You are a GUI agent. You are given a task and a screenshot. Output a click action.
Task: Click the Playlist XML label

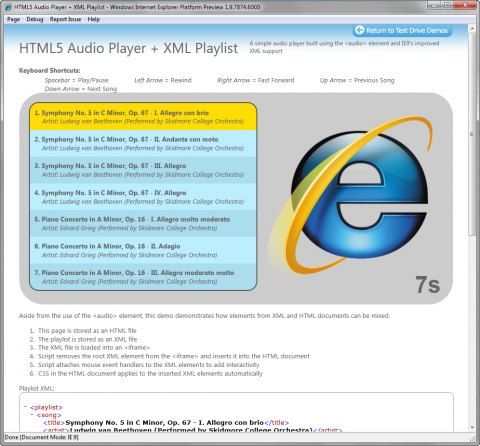36,388
